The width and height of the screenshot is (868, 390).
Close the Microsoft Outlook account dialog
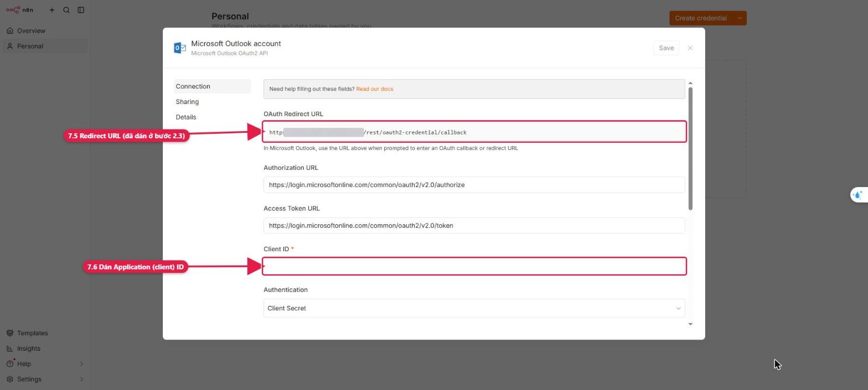[x=690, y=48]
